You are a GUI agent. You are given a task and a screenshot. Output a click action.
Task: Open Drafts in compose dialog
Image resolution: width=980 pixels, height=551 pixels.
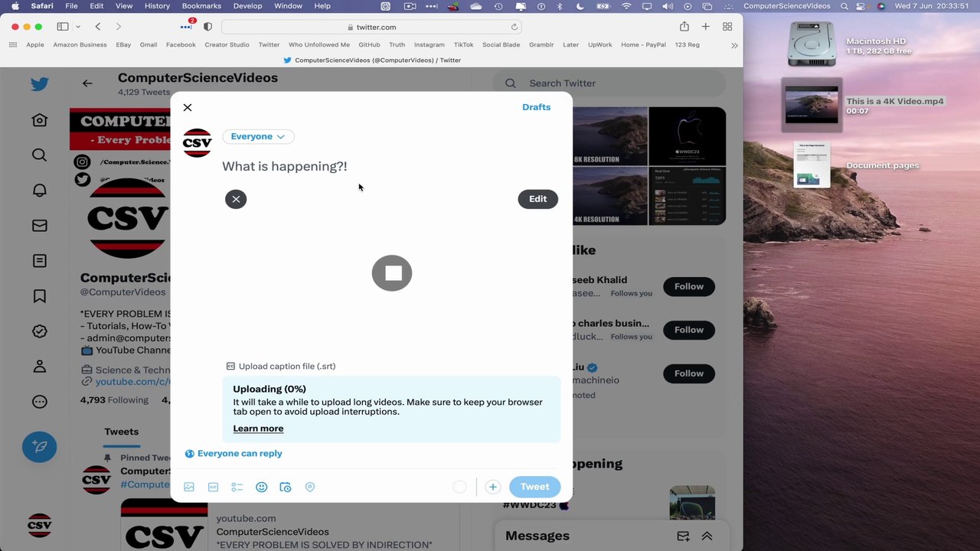click(x=536, y=107)
